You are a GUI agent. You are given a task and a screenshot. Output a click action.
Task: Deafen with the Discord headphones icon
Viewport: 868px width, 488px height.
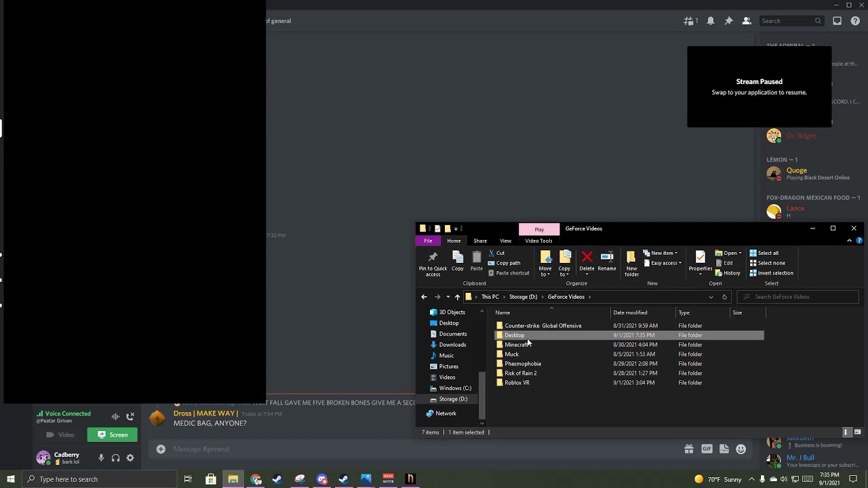click(115, 458)
